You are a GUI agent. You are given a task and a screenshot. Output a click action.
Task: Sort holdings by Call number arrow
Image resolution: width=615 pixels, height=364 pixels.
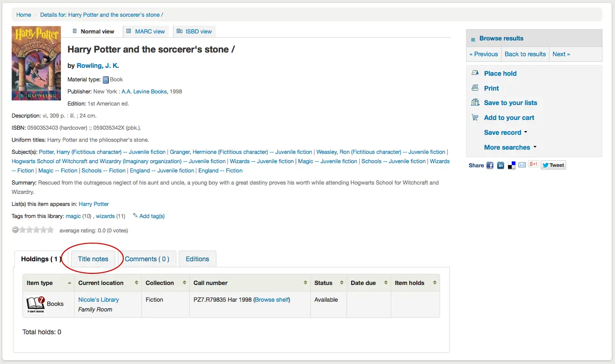tap(306, 283)
